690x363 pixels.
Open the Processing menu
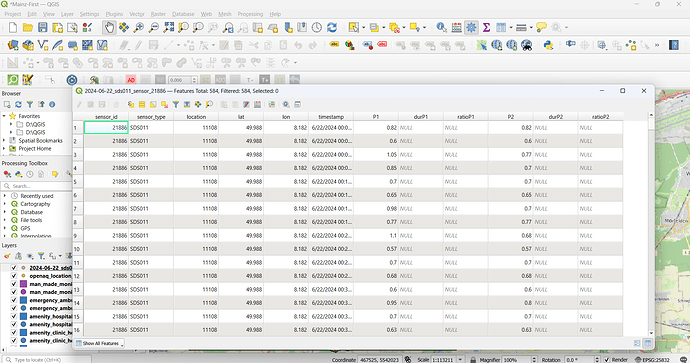(250, 14)
